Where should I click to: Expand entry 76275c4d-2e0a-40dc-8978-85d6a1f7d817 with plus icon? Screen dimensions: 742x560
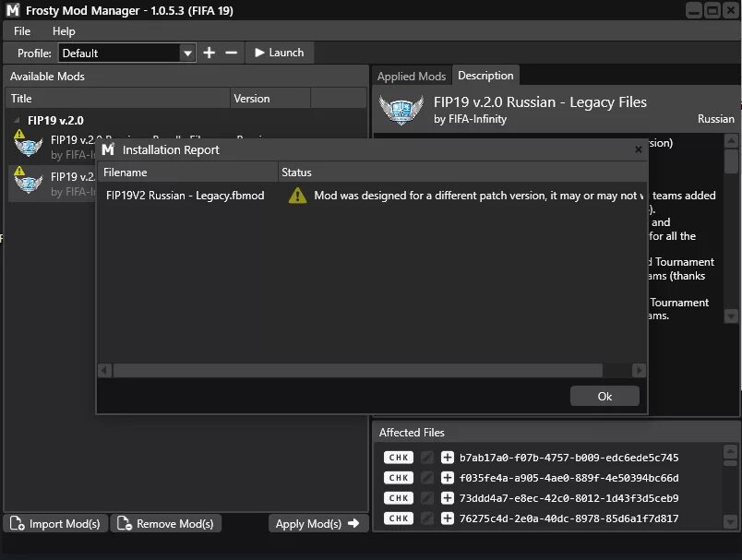pos(448,518)
